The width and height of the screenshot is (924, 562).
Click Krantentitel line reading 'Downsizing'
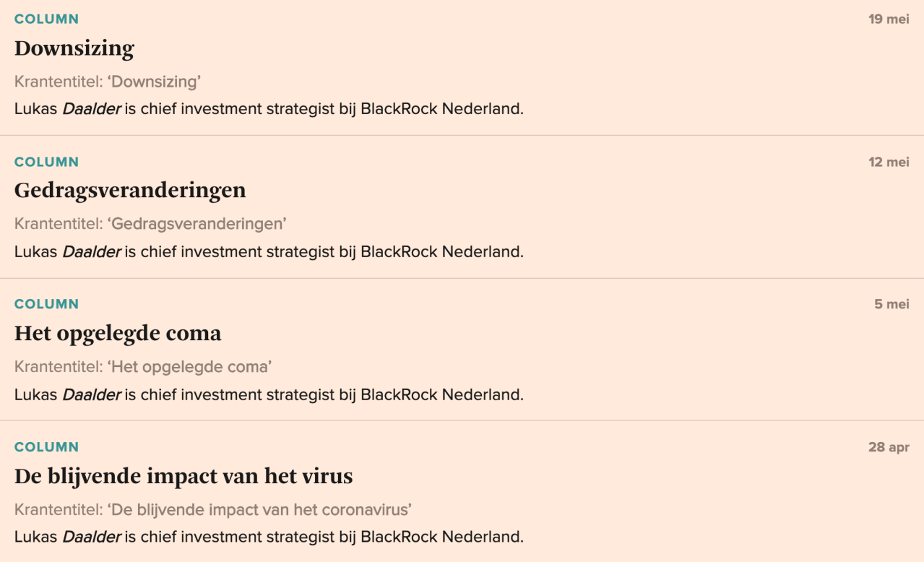click(x=108, y=82)
